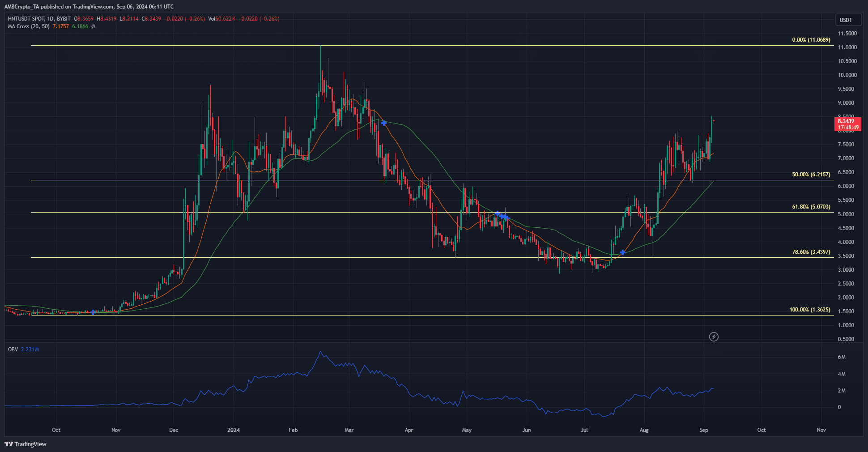Click the May label on the time axis
Screen dimensions: 868x452
(x=467, y=430)
